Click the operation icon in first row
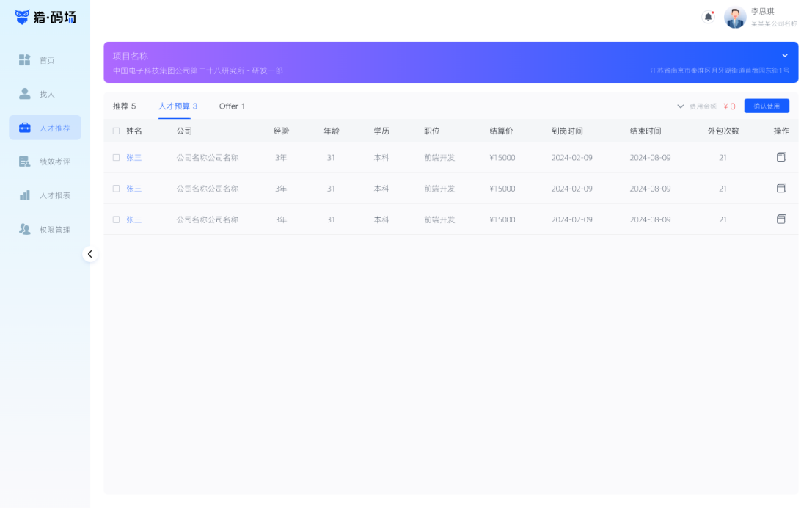 coord(781,157)
